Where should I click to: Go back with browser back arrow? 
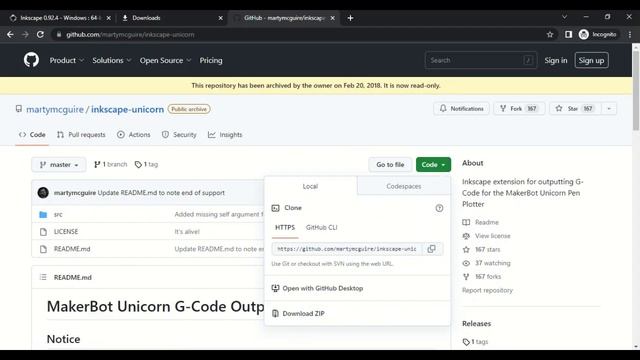pos(10,35)
